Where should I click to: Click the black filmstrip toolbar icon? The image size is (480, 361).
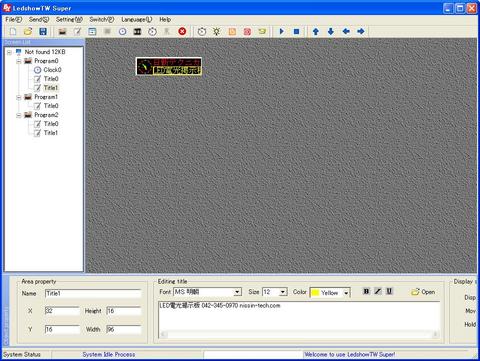tap(137, 32)
